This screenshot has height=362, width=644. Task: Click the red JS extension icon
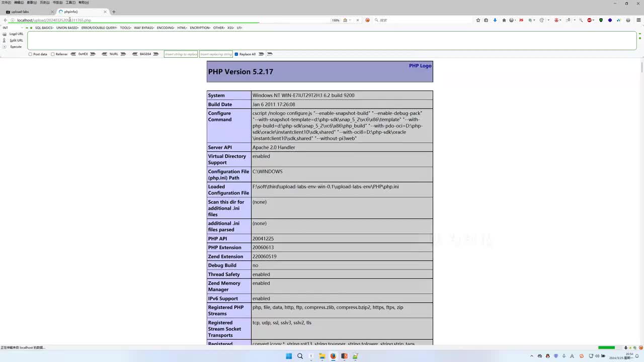(521, 20)
